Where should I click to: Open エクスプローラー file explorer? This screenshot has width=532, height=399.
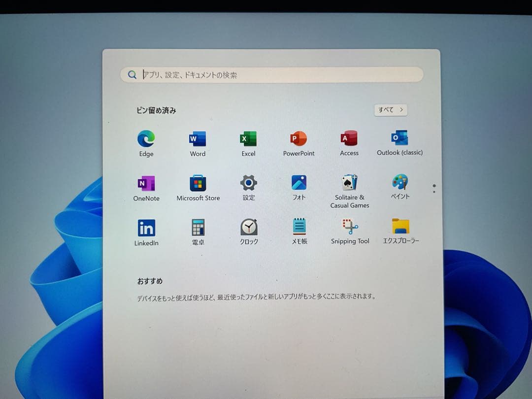(x=400, y=231)
